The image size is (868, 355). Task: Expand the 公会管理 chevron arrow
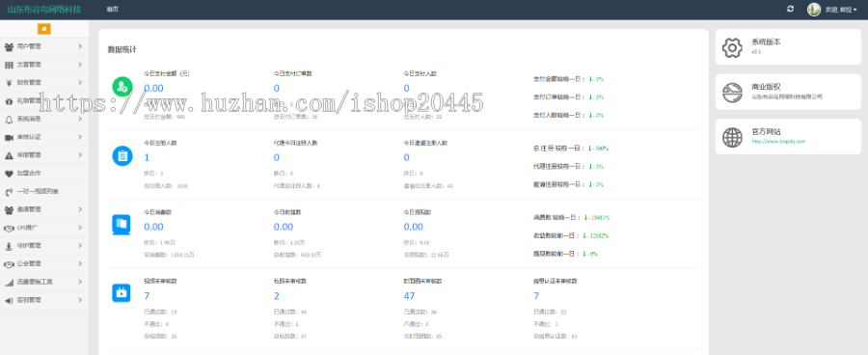[80, 263]
